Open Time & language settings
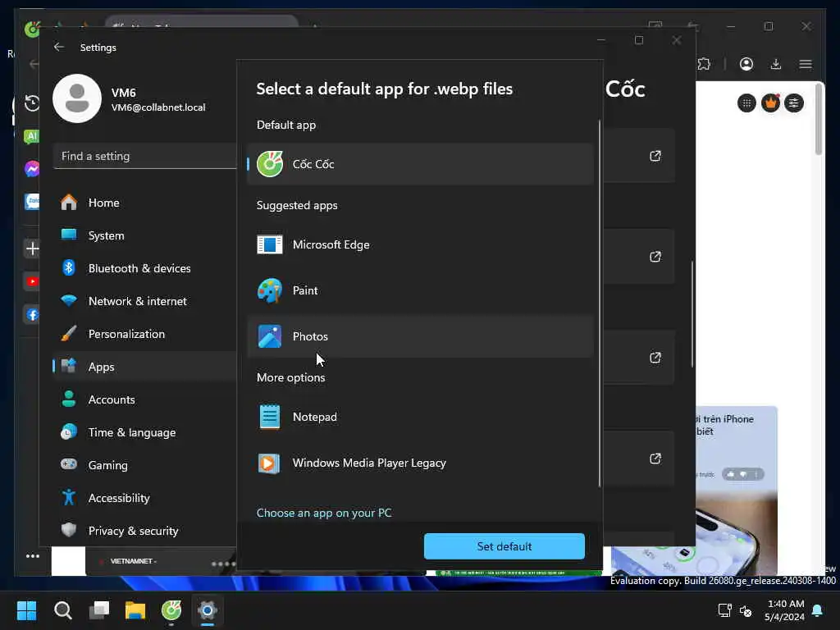Image resolution: width=840 pixels, height=630 pixels. pyautogui.click(x=144, y=432)
